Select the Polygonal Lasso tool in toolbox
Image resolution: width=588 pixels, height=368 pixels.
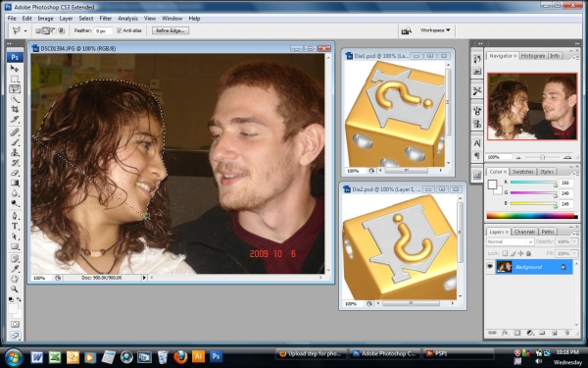(x=15, y=89)
